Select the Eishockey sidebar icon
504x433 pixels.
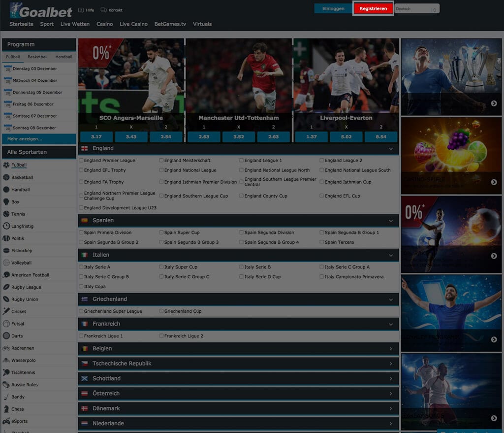(7, 250)
